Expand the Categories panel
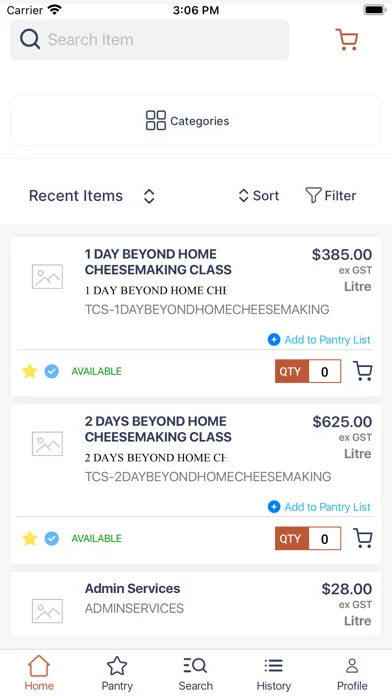The image size is (392, 696). click(195, 121)
